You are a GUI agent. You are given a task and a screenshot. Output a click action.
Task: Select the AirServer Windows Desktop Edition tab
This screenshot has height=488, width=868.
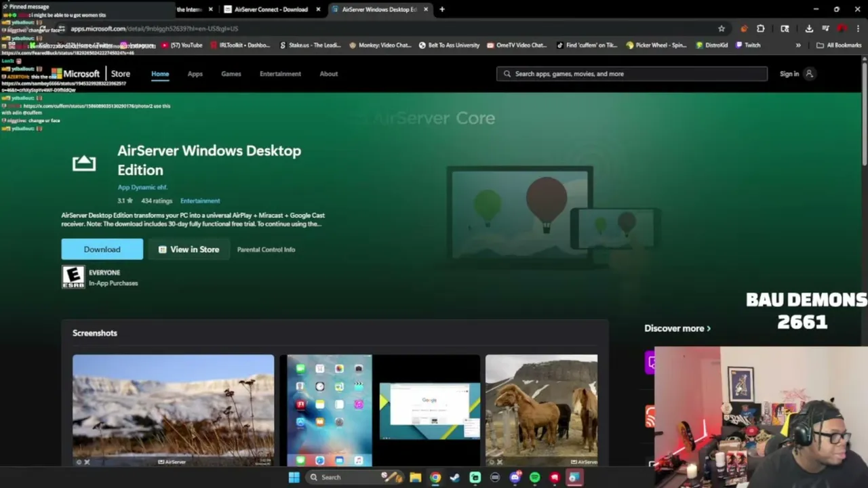click(x=380, y=9)
